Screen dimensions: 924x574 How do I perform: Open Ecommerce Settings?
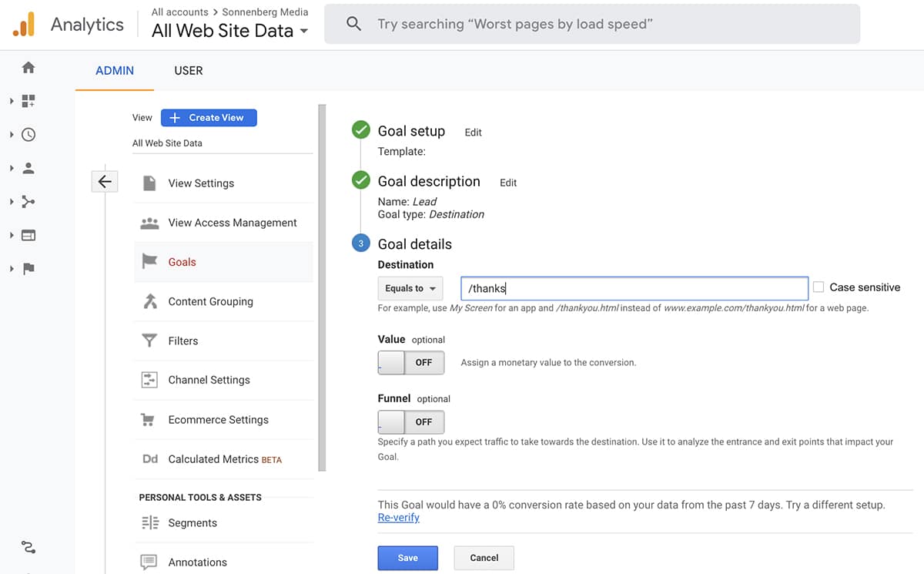pyautogui.click(x=218, y=419)
